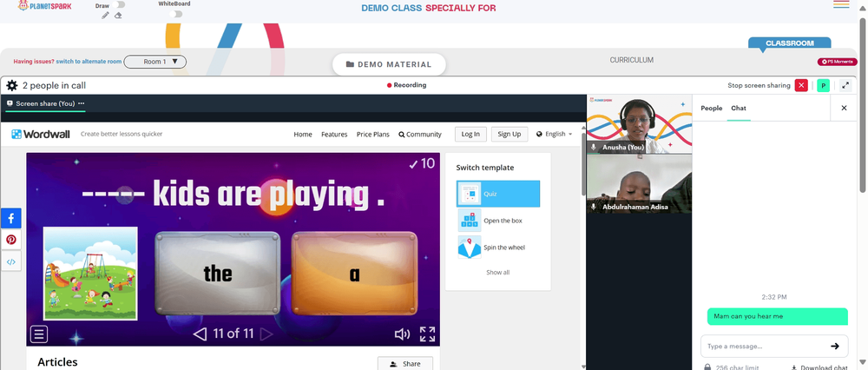Enter quiz fullscreen mode
The image size is (868, 370).
coord(427,334)
